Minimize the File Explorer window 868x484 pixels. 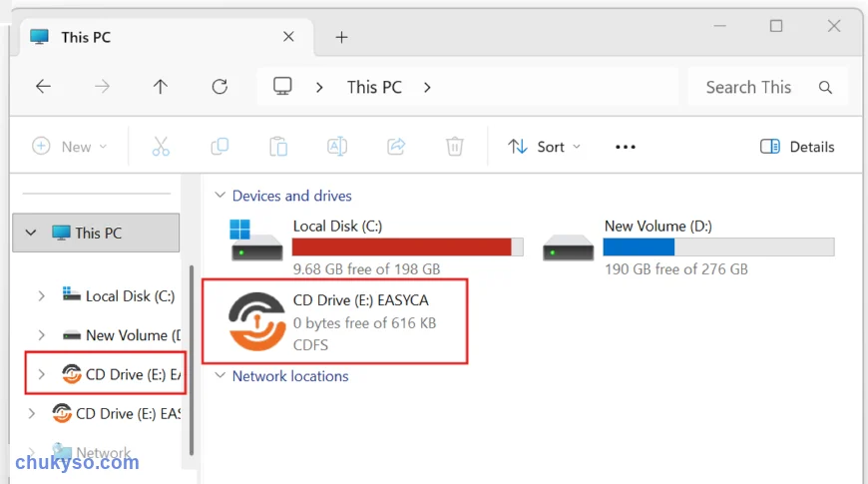[x=719, y=26]
